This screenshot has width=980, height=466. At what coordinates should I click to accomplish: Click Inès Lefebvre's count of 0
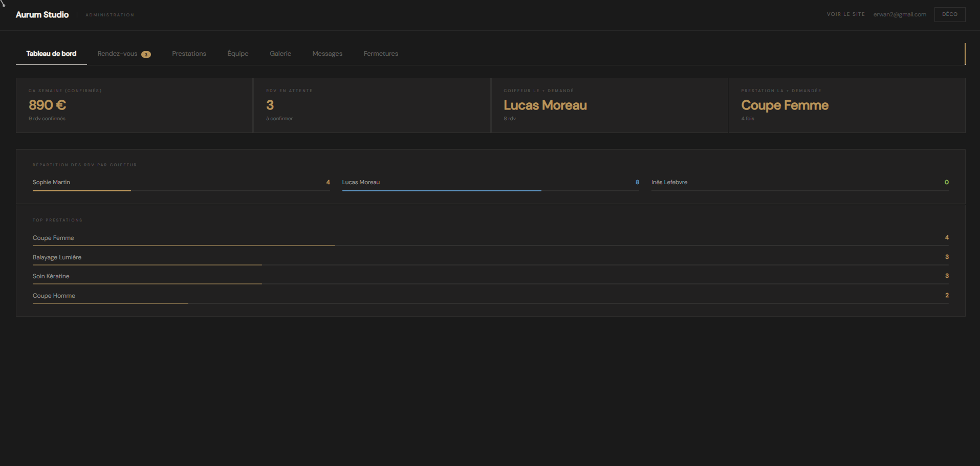tap(947, 182)
